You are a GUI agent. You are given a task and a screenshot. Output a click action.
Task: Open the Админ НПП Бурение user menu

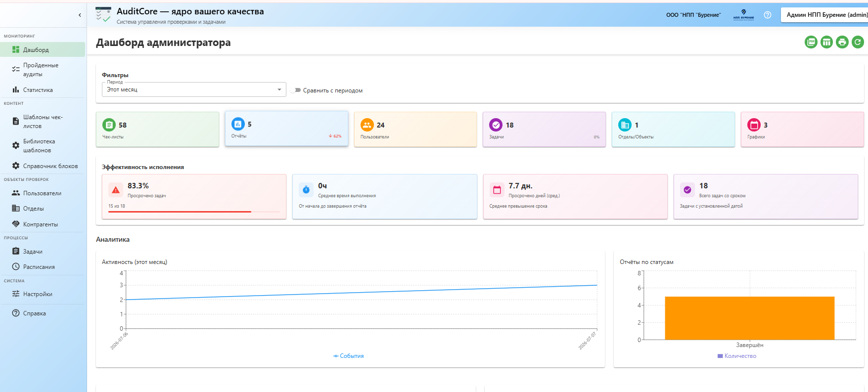click(x=824, y=15)
